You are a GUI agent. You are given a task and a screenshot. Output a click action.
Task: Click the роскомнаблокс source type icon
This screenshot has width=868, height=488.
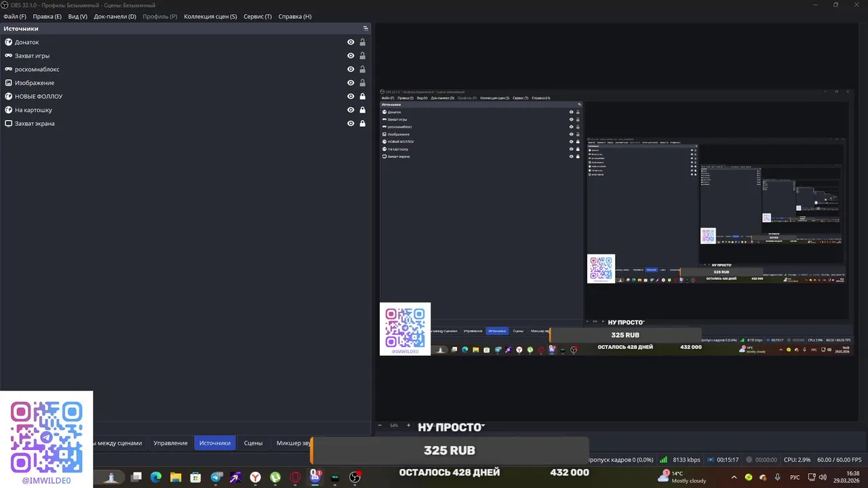tap(9, 69)
